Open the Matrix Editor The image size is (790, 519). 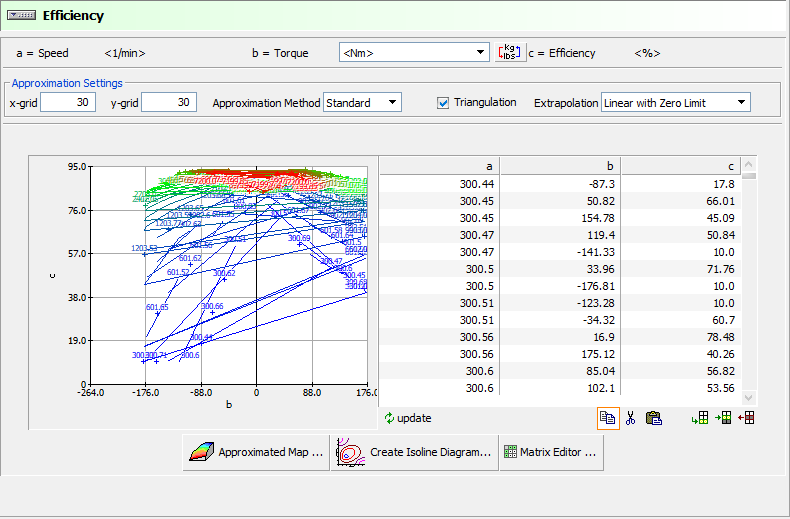coord(551,452)
